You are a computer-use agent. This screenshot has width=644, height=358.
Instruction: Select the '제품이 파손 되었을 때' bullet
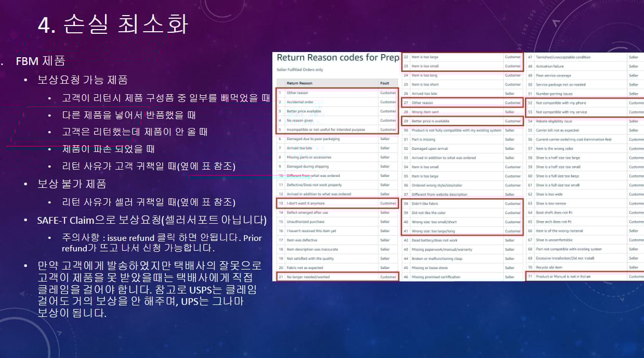click(x=108, y=149)
